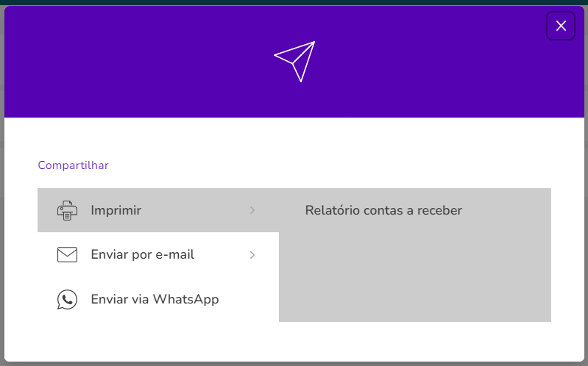Image resolution: width=588 pixels, height=366 pixels.
Task: Click the paper plane icon in header
Action: 295,62
